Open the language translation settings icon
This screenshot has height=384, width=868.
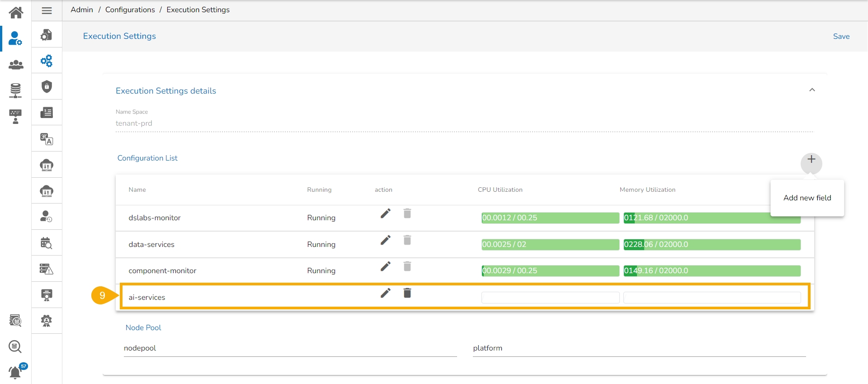coord(47,139)
